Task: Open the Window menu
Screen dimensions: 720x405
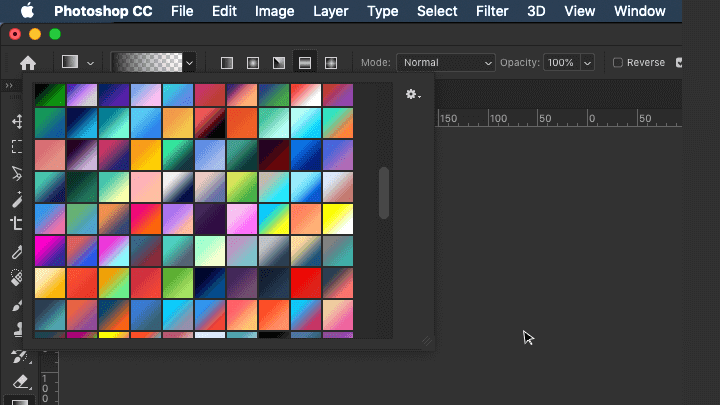Action: tap(640, 11)
